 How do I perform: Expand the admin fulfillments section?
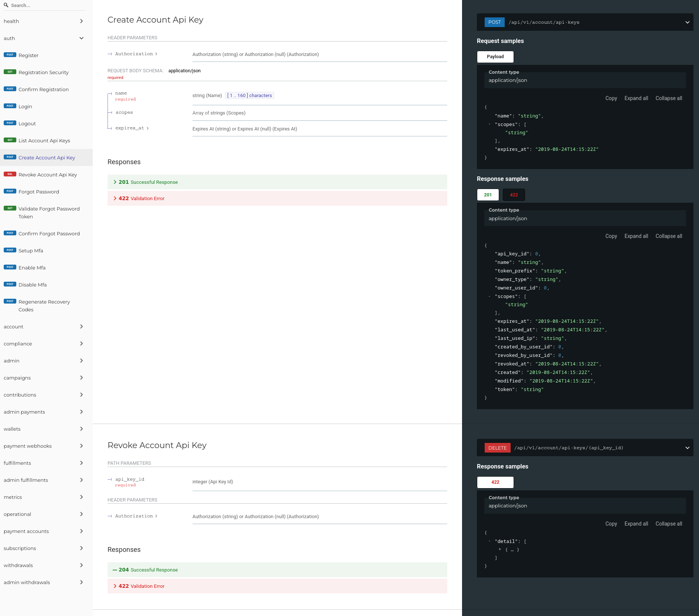(x=46, y=480)
